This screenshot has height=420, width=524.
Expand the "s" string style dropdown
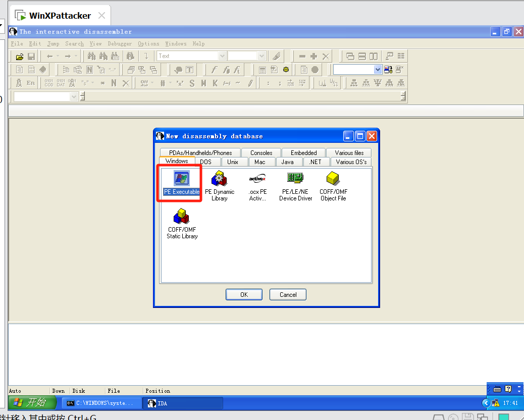click(92, 83)
